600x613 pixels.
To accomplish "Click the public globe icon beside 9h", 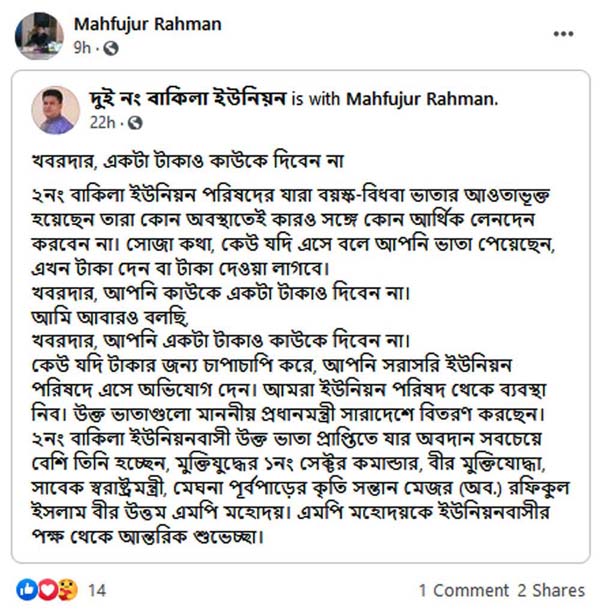I will (111, 48).
